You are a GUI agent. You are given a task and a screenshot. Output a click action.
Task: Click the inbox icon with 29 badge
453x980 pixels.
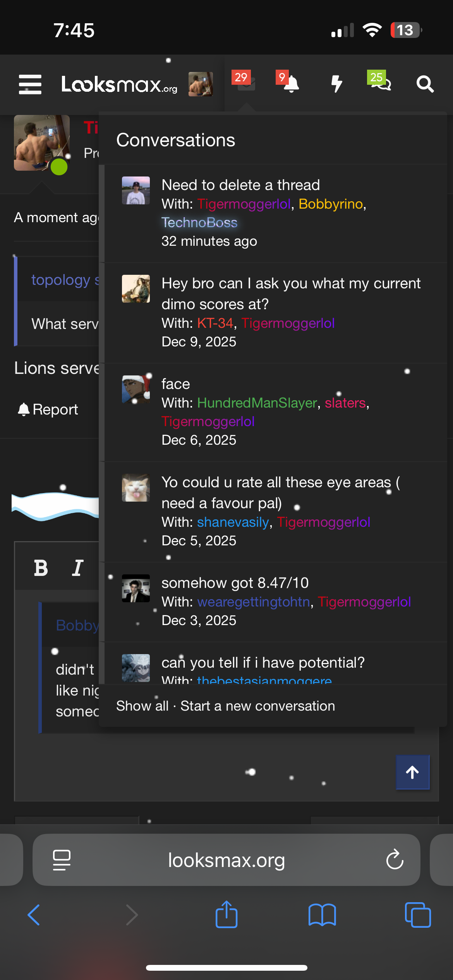pos(245,82)
